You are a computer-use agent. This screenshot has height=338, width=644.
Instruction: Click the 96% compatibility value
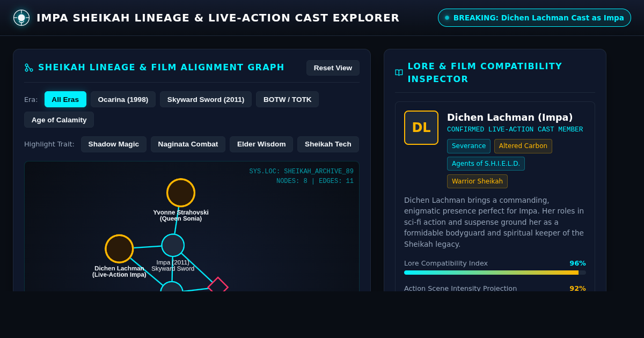click(577, 263)
